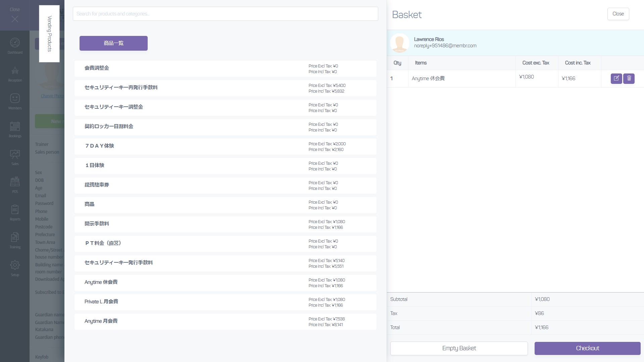Viewport: 644px width, 362px height.
Task: Close the Basket panel
Action: click(x=618, y=14)
